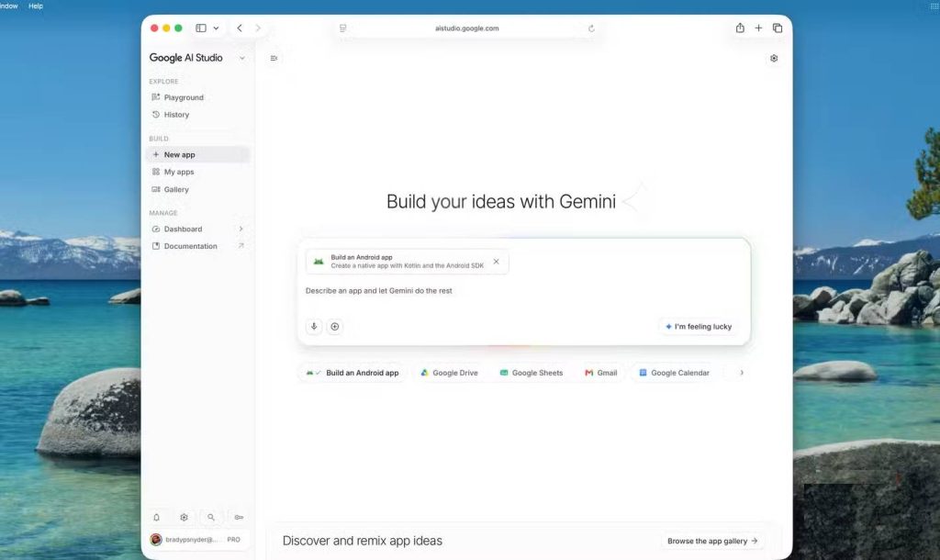
Task: Open the Dashboard item
Action: pos(183,229)
